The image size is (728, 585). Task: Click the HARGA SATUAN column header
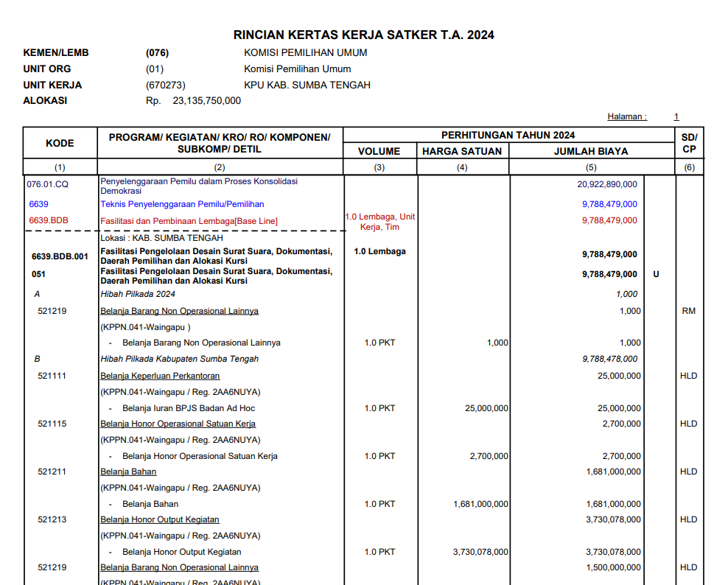tap(462, 151)
